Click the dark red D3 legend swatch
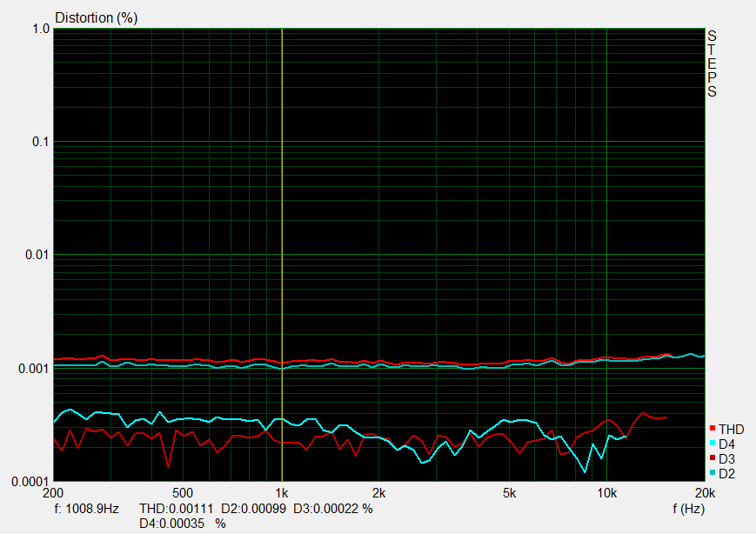The image size is (756, 534). tap(713, 457)
